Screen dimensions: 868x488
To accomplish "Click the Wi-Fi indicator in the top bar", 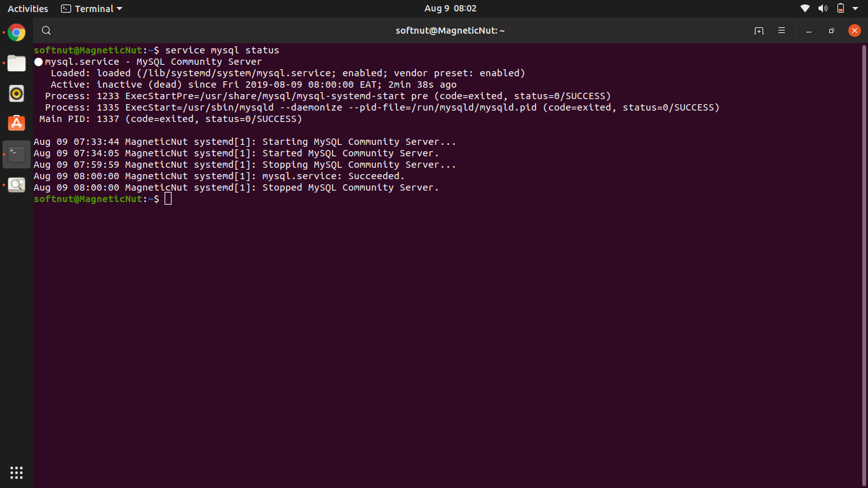I will tap(804, 8).
